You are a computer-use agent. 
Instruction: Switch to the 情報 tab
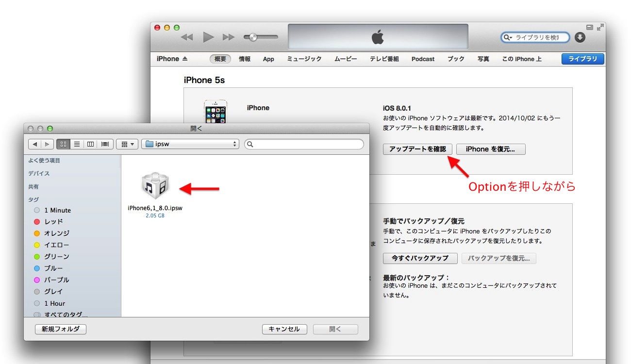pos(245,59)
